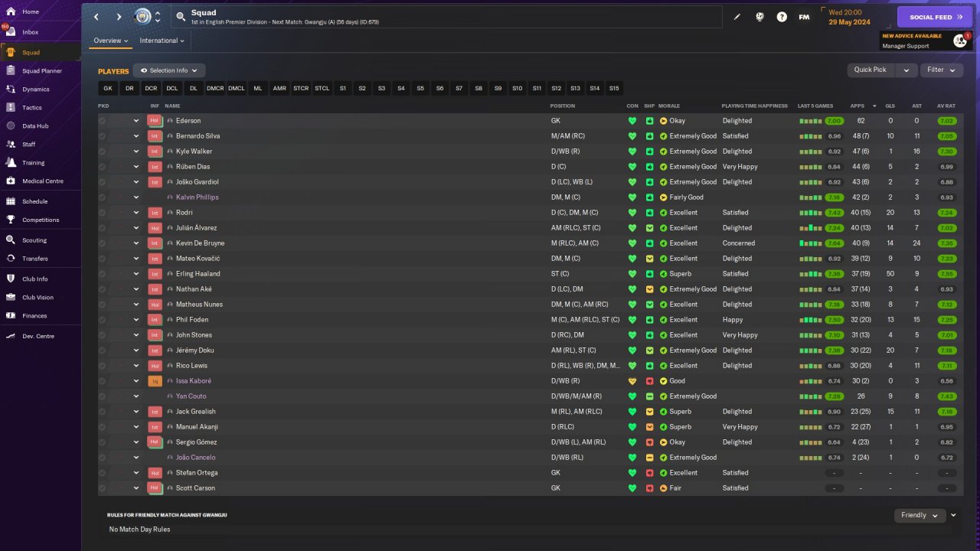
Task: Toggle the pick circle for Phil Foden
Action: pyautogui.click(x=102, y=320)
